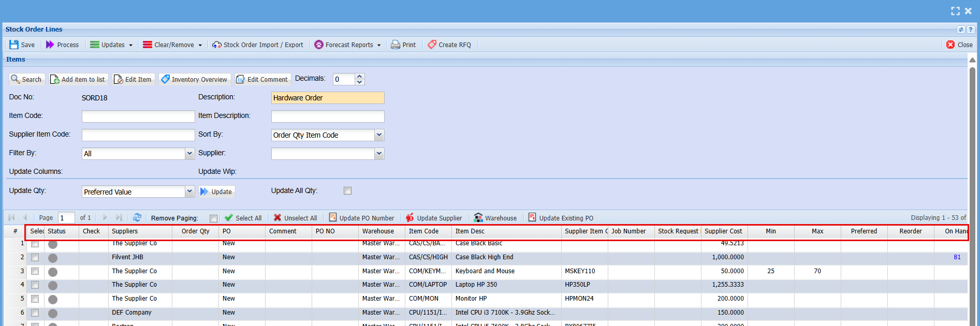Enable the Update All Qty checkbox
The image size is (980, 326).
[347, 191]
